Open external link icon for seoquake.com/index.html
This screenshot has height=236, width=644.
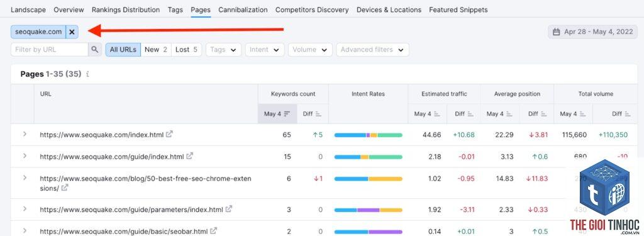pos(169,134)
